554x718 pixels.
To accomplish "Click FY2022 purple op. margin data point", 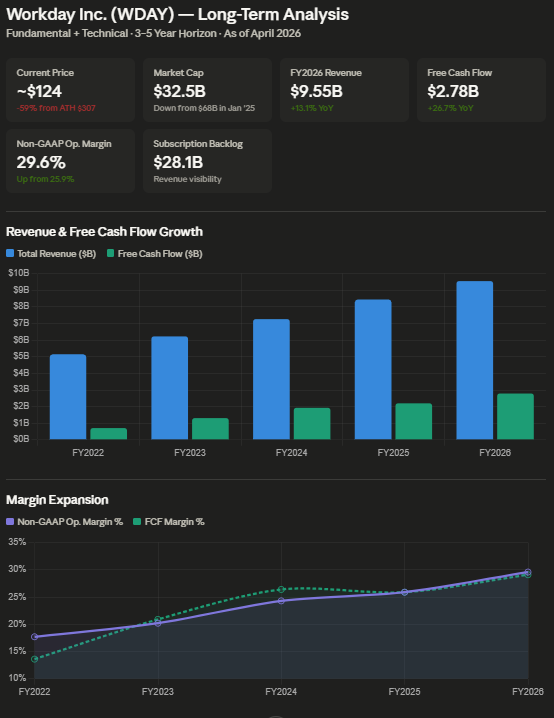I will 34,636.
